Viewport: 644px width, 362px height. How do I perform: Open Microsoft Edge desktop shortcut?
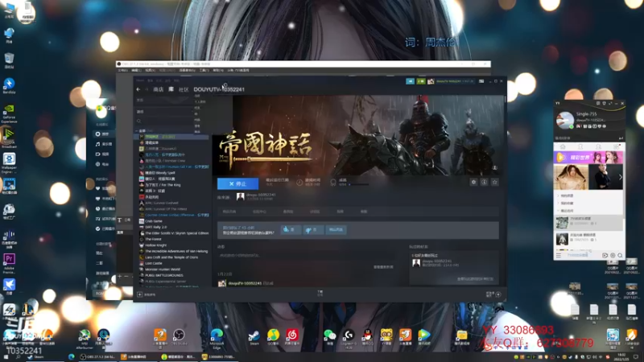(217, 338)
